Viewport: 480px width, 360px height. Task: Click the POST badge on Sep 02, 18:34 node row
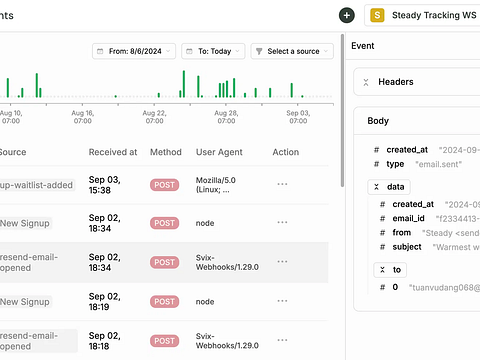click(x=164, y=223)
